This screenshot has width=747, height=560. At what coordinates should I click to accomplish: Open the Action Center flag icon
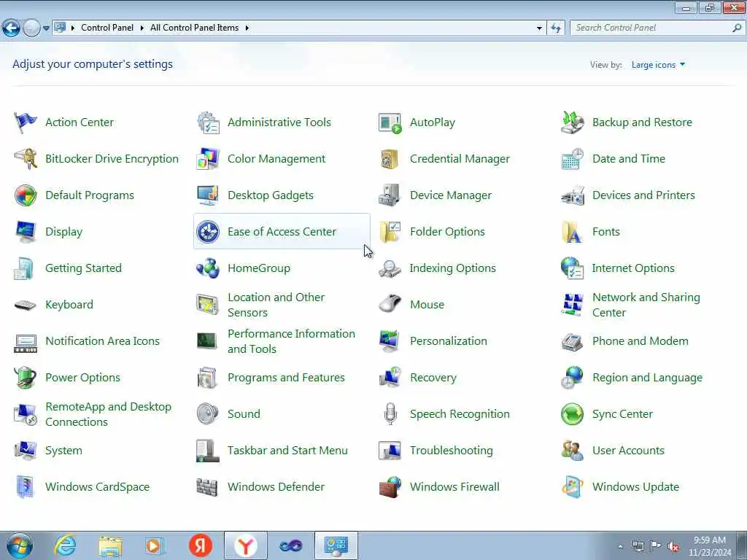coord(26,122)
